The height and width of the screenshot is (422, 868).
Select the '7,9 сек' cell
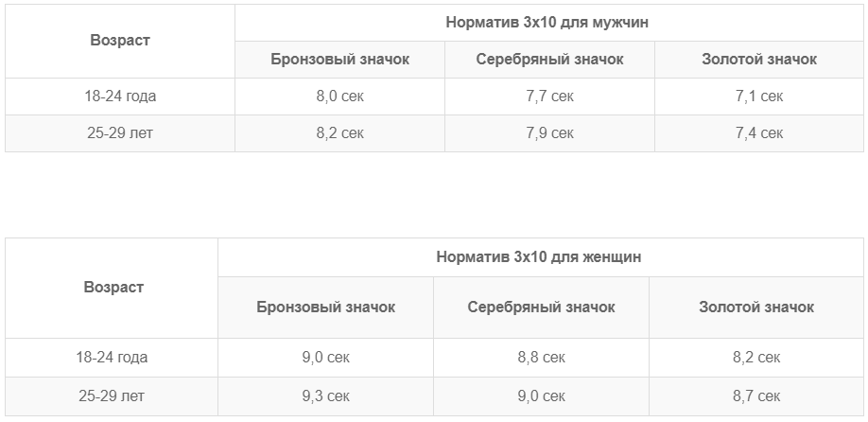[x=549, y=133]
